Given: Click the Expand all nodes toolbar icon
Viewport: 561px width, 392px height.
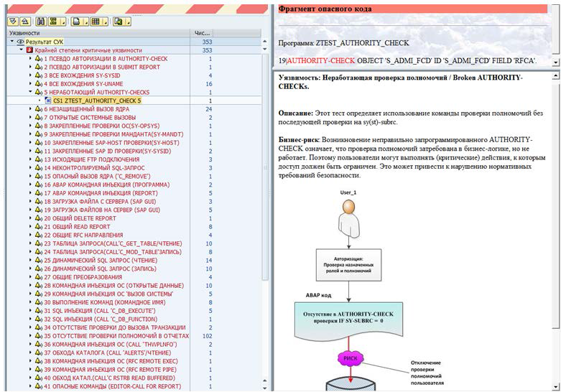Looking at the screenshot, I should 13,22.
